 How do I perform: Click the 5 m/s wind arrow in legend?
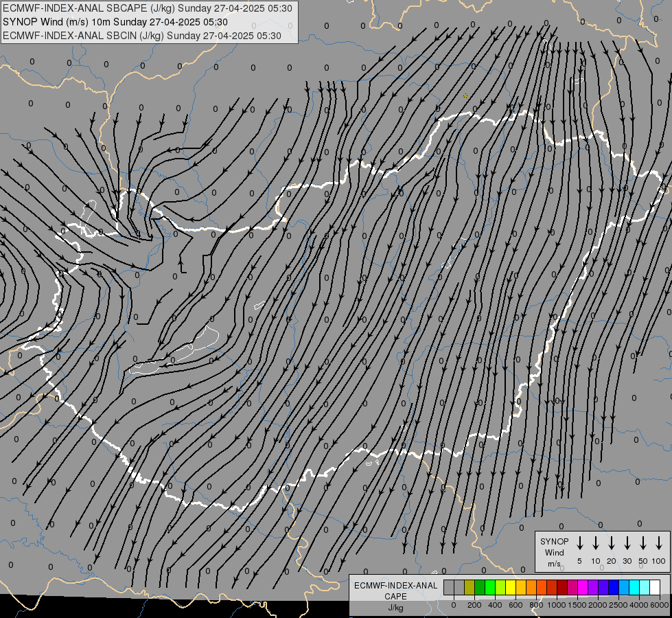click(579, 542)
